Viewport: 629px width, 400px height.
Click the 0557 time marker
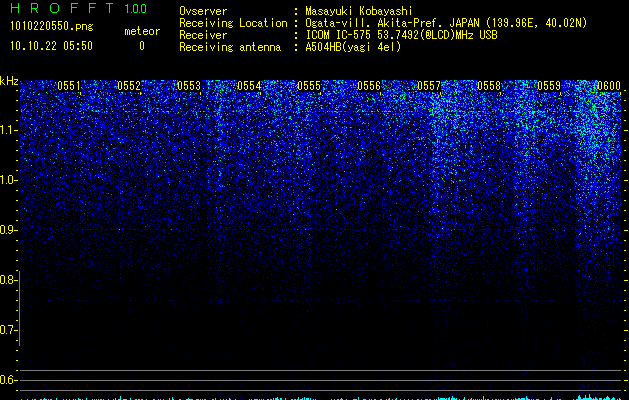tap(429, 86)
